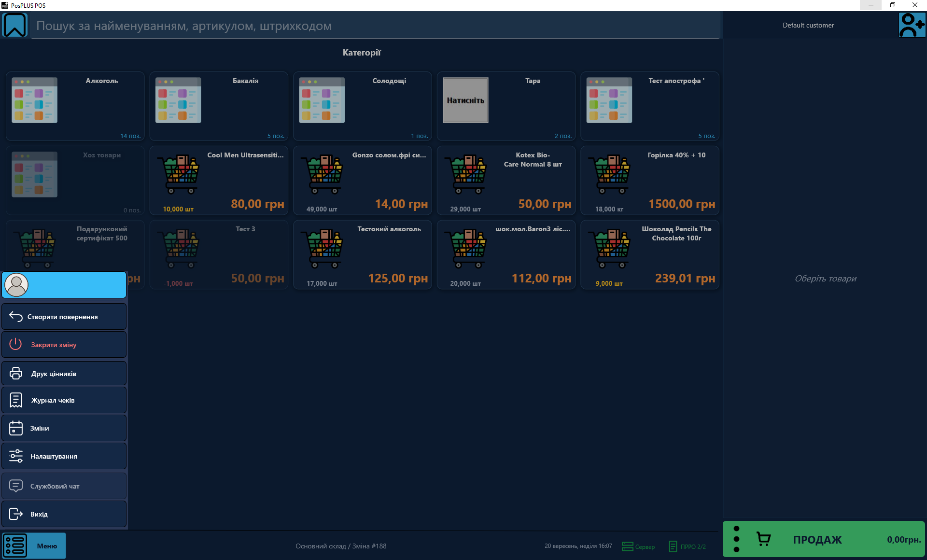Click Default customer label
This screenshot has width=927, height=560.
pyautogui.click(x=808, y=25)
